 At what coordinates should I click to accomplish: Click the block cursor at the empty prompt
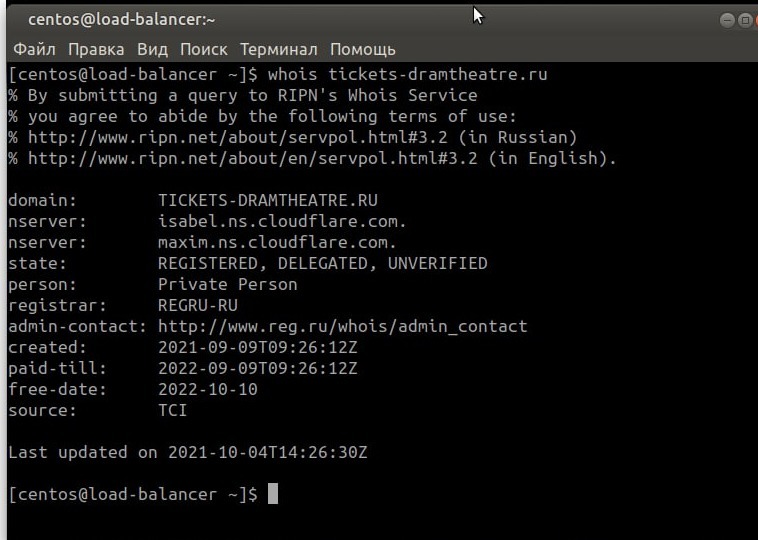click(272, 494)
